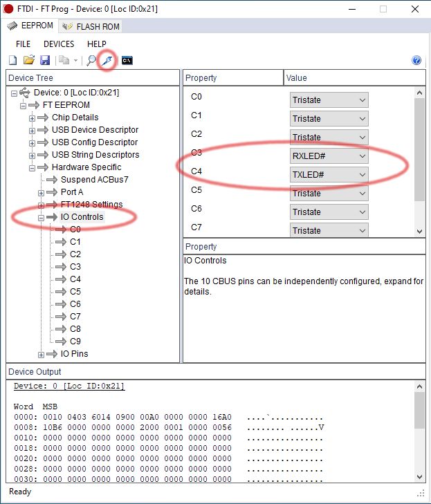Switch to the EEPROM tab
431x504 pixels.
[30, 26]
